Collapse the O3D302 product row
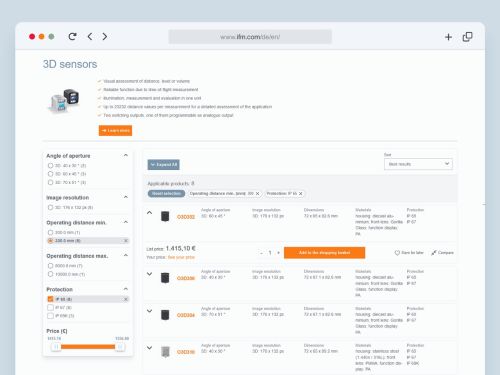 149,213
